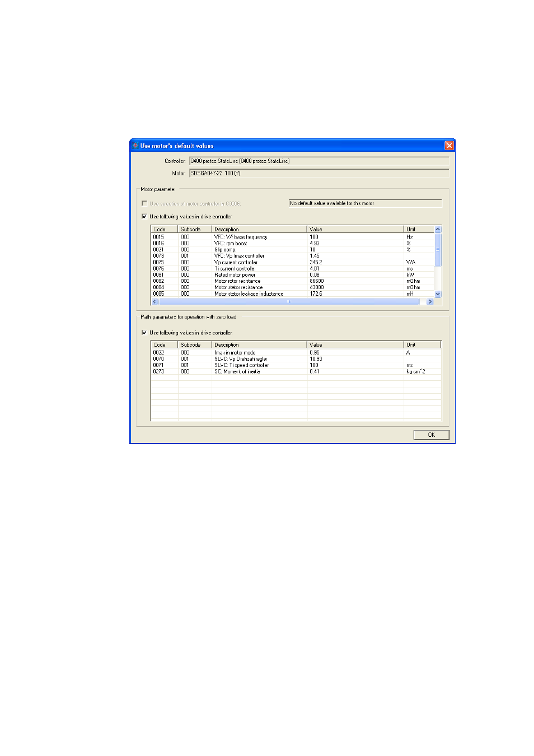The image size is (534, 756).
Task: Tick 'Use selection of motor controller in C0006'
Action: 144,204
